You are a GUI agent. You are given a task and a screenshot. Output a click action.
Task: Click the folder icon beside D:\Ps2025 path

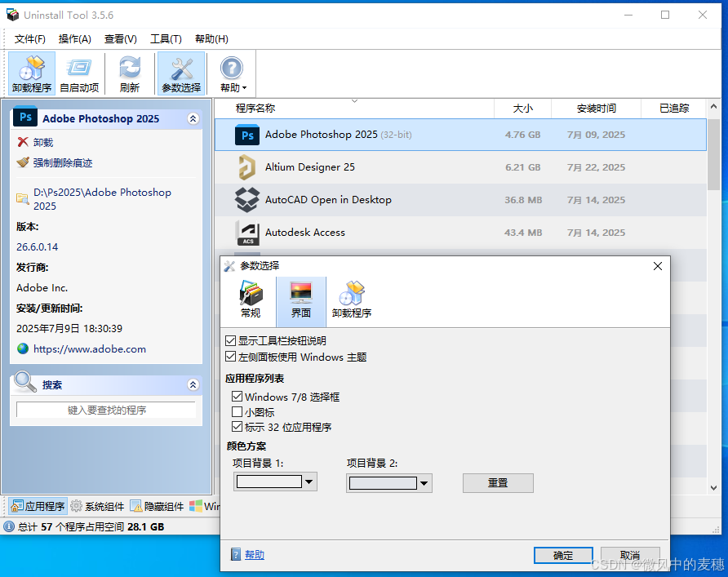pyautogui.click(x=23, y=198)
